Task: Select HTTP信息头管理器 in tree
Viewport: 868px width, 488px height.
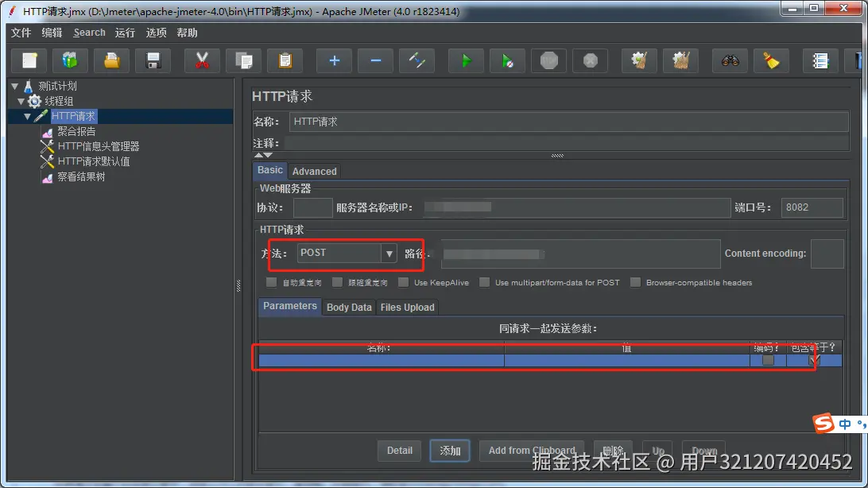Action: pyautogui.click(x=99, y=146)
